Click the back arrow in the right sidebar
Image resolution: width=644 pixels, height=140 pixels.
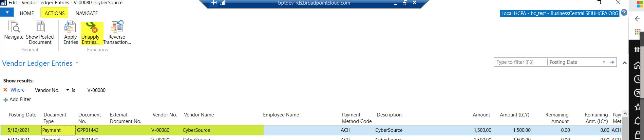click(637, 19)
